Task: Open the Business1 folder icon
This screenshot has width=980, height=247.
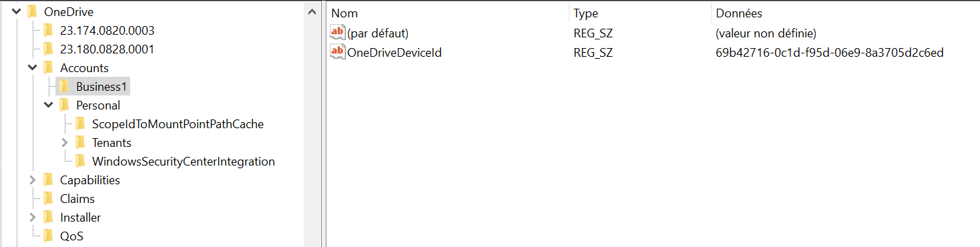Action: click(x=64, y=86)
